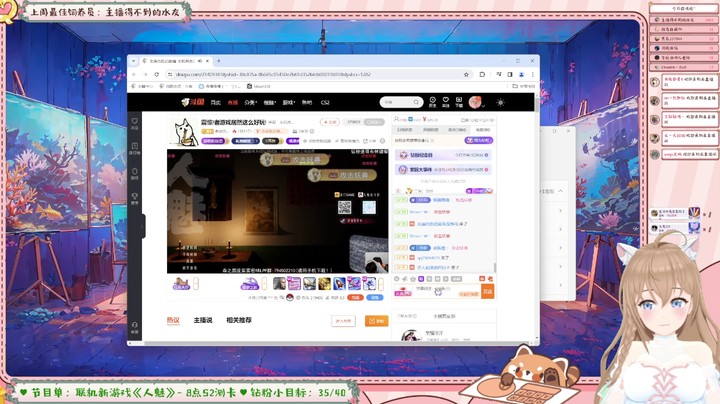Viewport: 720px width, 404px height.
Task: Select the gray-bearded portrait gift
Action: [279, 284]
